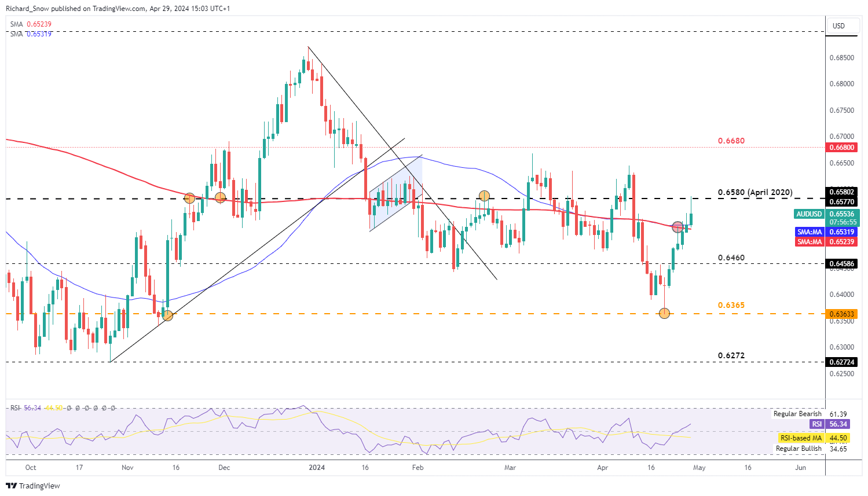Click the green AUDUSD symbol tag
This screenshot has width=868, height=496.
click(809, 214)
